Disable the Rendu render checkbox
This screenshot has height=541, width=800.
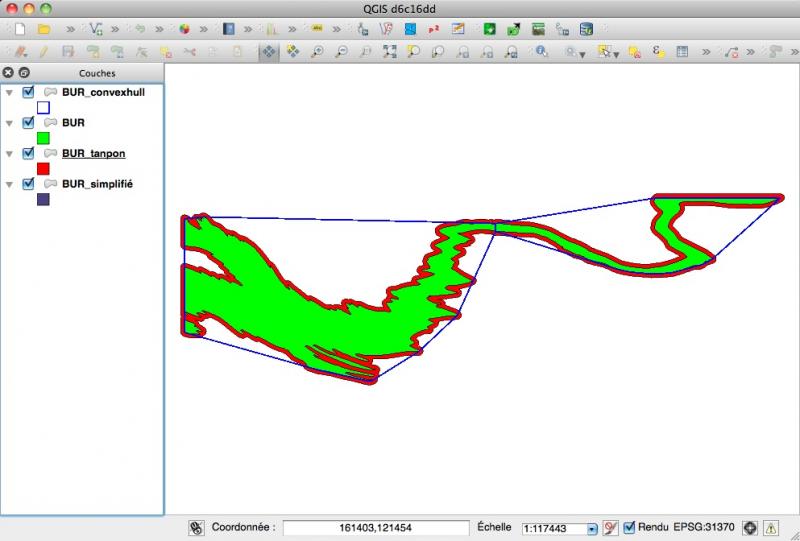[629, 527]
